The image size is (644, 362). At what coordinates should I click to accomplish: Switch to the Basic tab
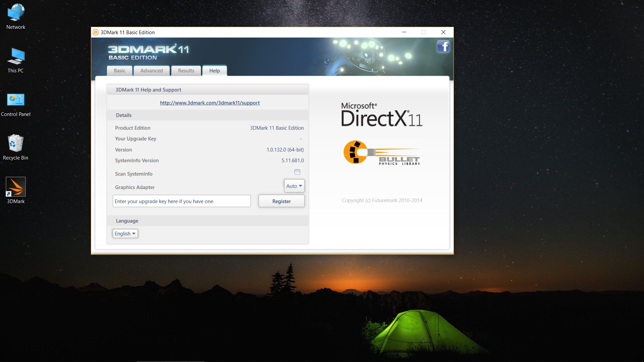119,71
